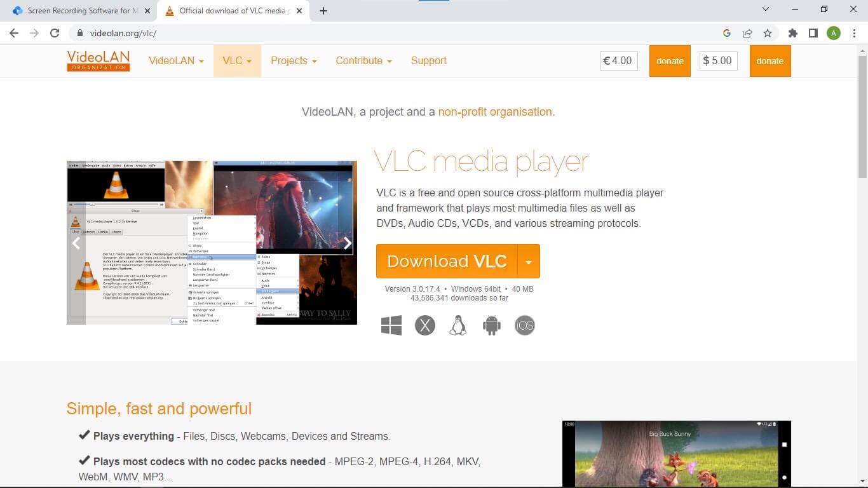
Task: Expand the VLC navigation dropdown
Action: click(237, 61)
